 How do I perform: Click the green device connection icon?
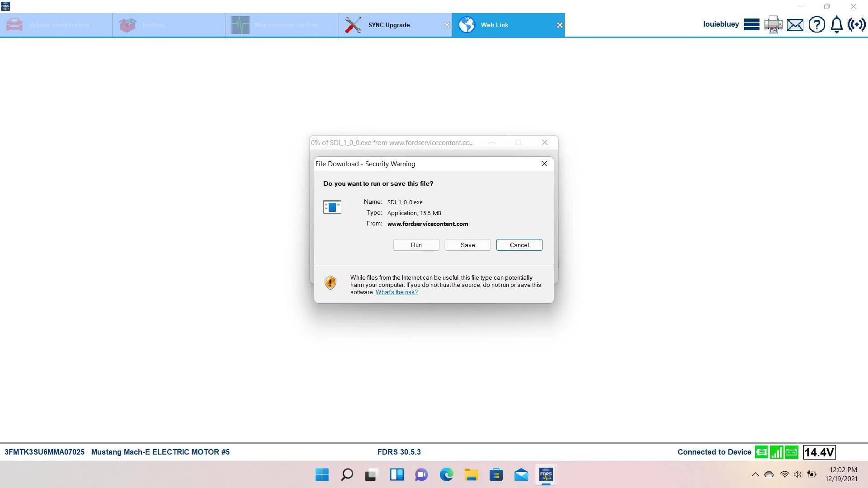tap(761, 452)
